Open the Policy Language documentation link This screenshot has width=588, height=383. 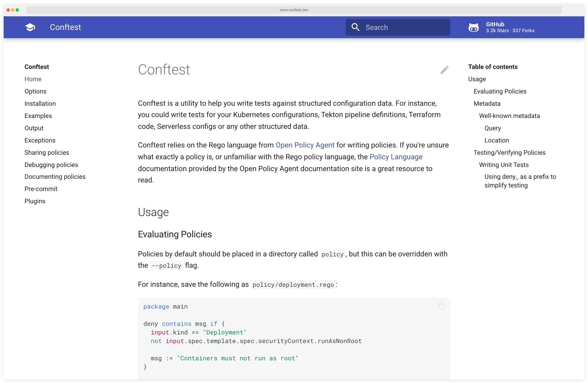pos(396,157)
